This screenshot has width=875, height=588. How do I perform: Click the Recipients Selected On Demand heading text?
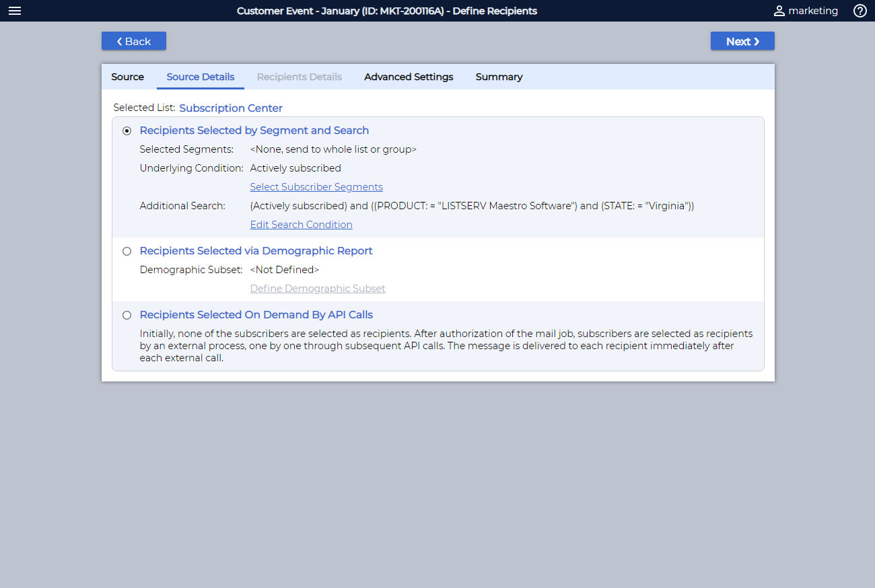(x=256, y=315)
